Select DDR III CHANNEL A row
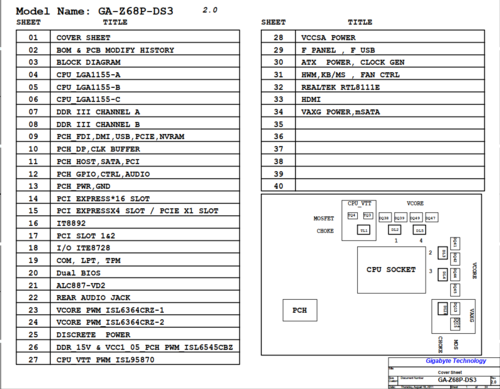The height and width of the screenshot is (389, 500). [x=128, y=112]
